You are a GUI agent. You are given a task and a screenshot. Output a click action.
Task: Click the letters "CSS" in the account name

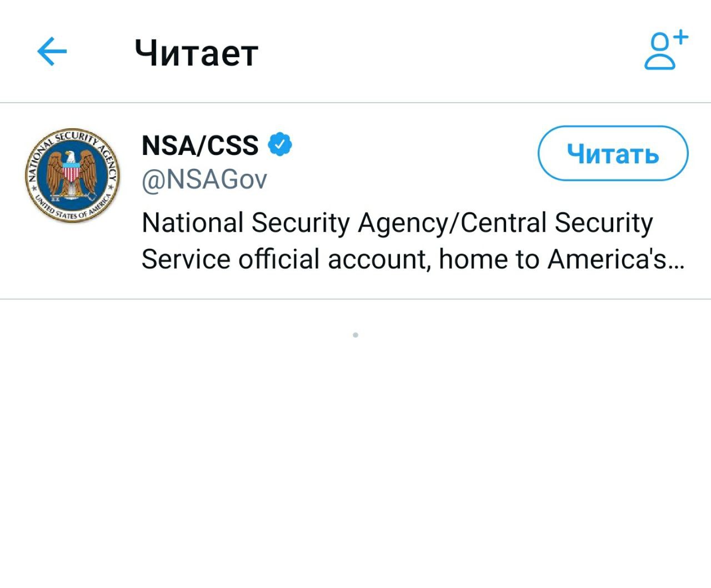point(233,145)
